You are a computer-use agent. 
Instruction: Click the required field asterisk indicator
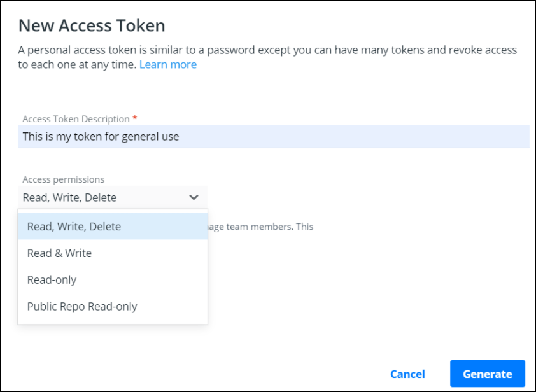[x=134, y=118]
